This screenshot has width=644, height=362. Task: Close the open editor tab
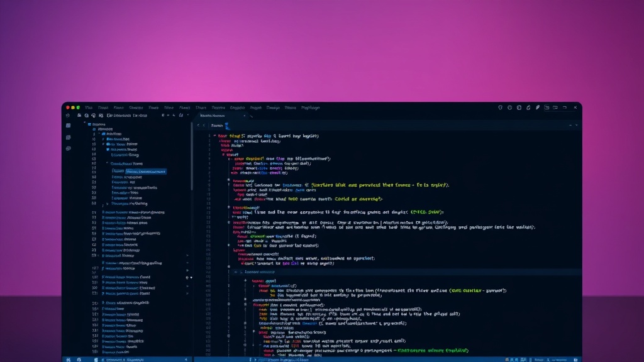[x=245, y=116]
